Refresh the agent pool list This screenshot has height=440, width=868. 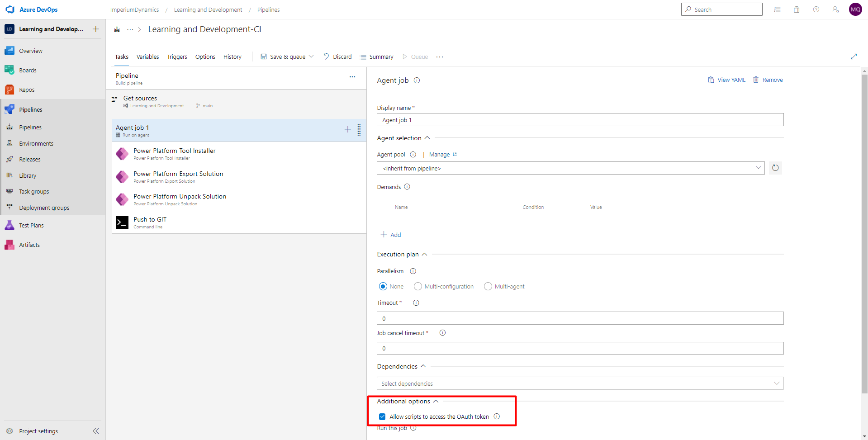(x=775, y=168)
